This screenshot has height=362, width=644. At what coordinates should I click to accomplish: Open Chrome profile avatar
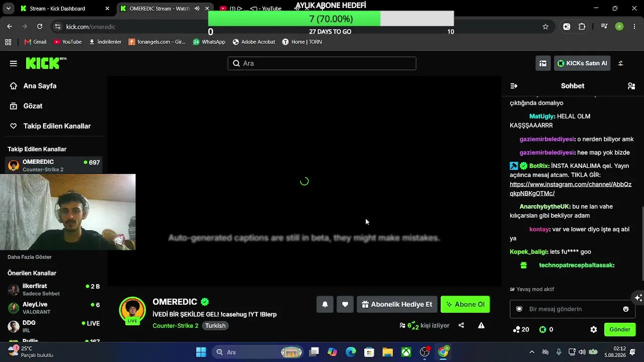pyautogui.click(x=619, y=27)
